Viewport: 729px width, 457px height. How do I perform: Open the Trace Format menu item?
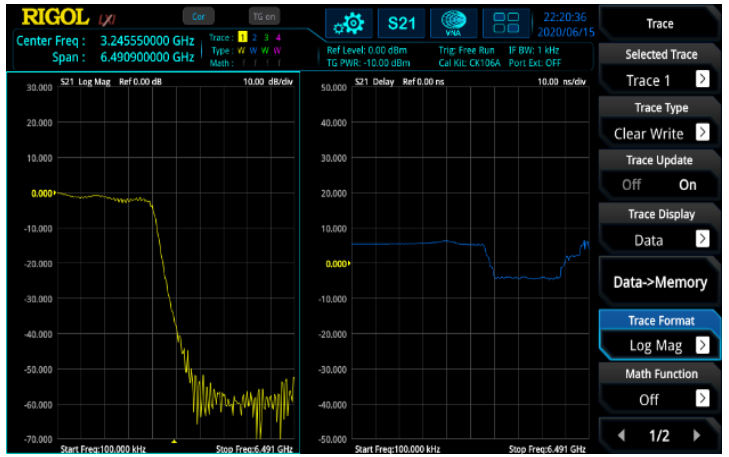click(x=660, y=334)
